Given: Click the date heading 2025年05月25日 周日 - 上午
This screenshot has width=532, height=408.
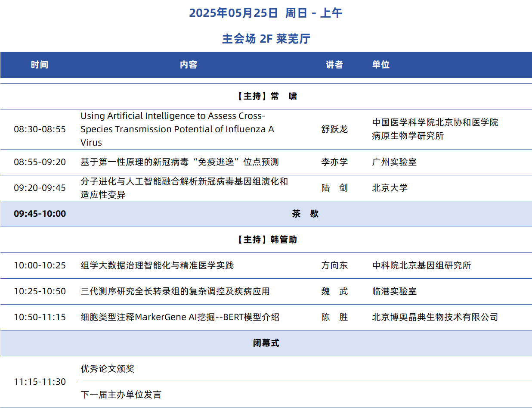Looking at the screenshot, I should click(266, 13).
